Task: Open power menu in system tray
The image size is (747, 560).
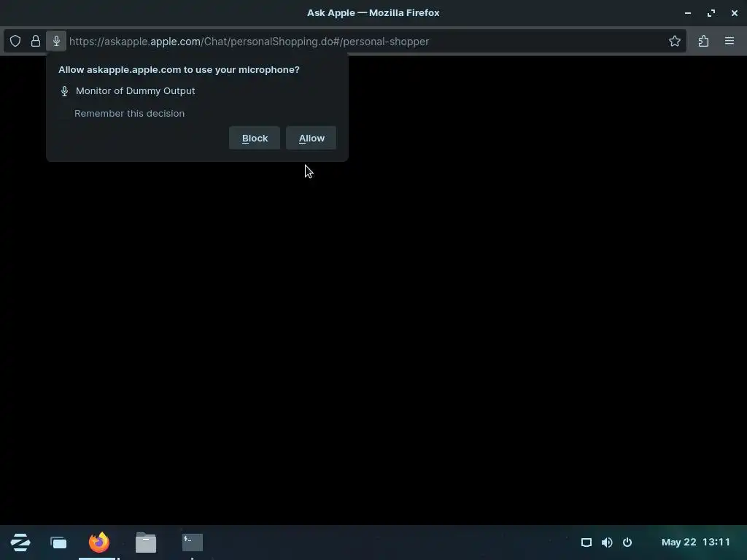Action: coord(627,542)
